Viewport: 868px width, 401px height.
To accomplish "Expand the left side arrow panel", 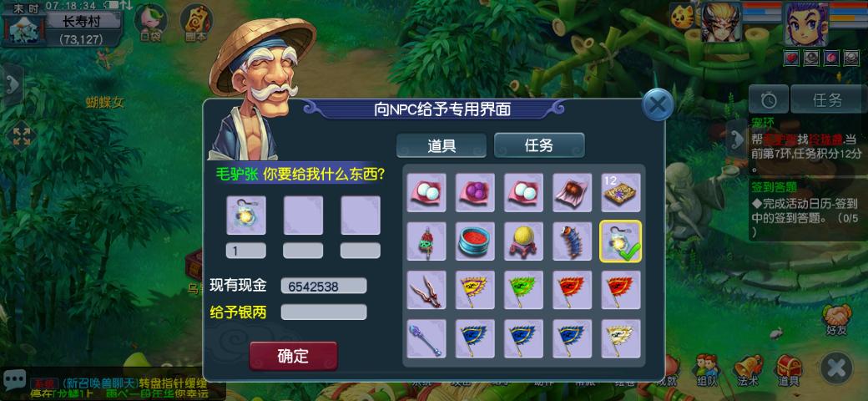I will point(12,84).
